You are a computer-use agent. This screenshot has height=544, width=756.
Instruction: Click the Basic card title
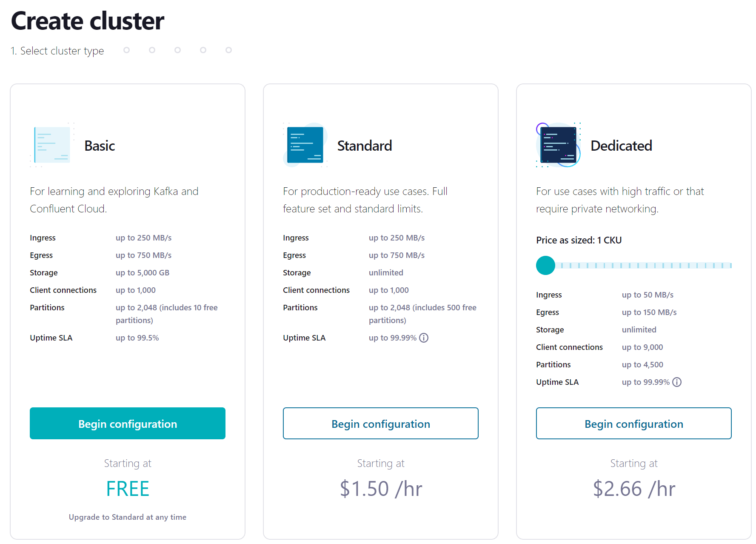pyautogui.click(x=100, y=146)
